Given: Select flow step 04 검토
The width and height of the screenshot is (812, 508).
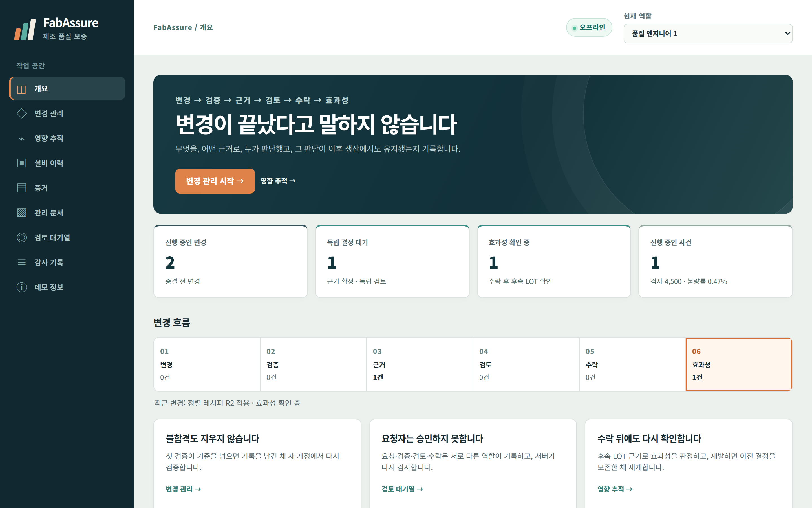Looking at the screenshot, I should 526,364.
